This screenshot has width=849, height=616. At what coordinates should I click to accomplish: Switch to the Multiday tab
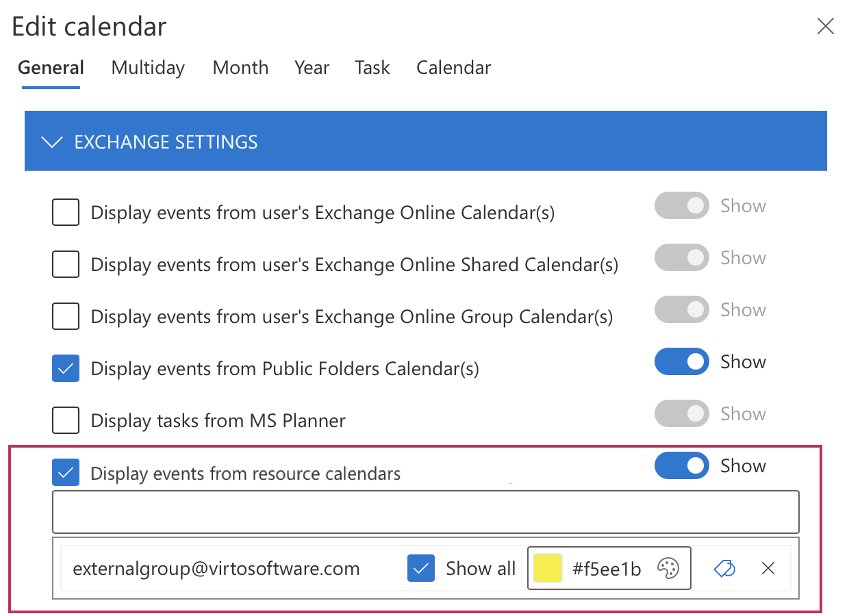148,68
